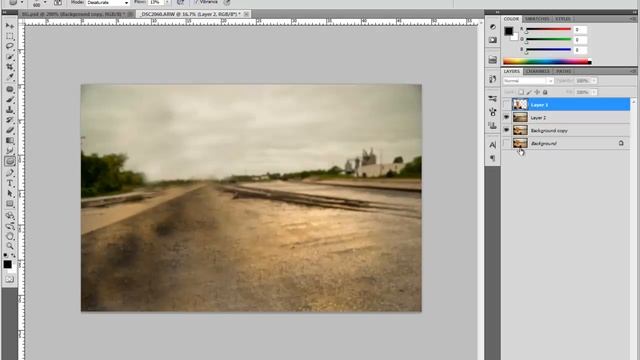Open the Flow percentage dropdown arrow
This screenshot has height=360, width=640.
pyautogui.click(x=167, y=2)
